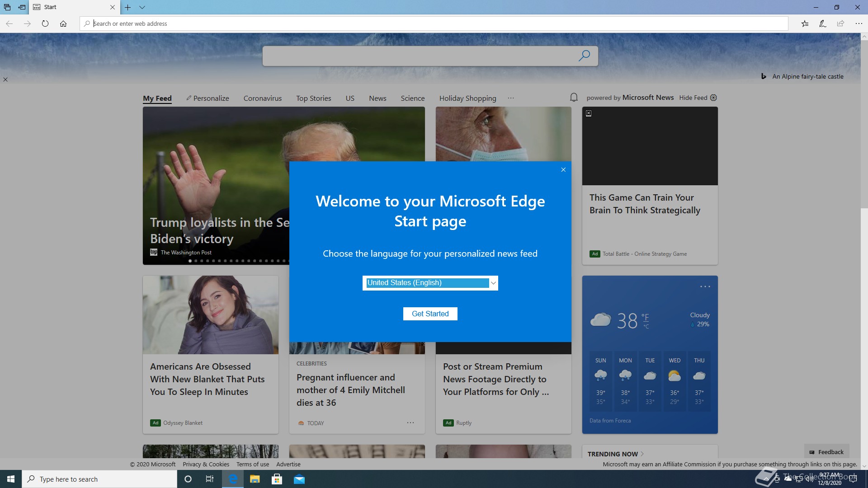Open the Mail app from taskbar
The image size is (868, 488).
click(299, 479)
